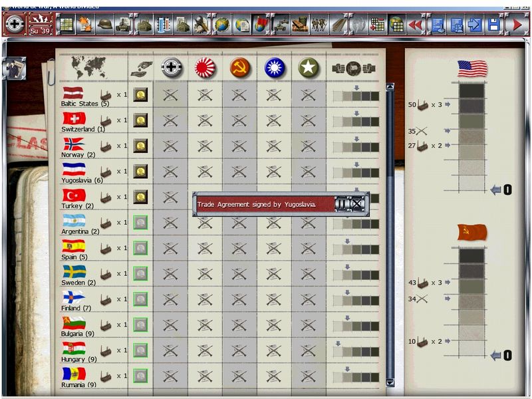Toggle the Turkey trade coin
Screen dimensions: 532x399
coord(140,197)
